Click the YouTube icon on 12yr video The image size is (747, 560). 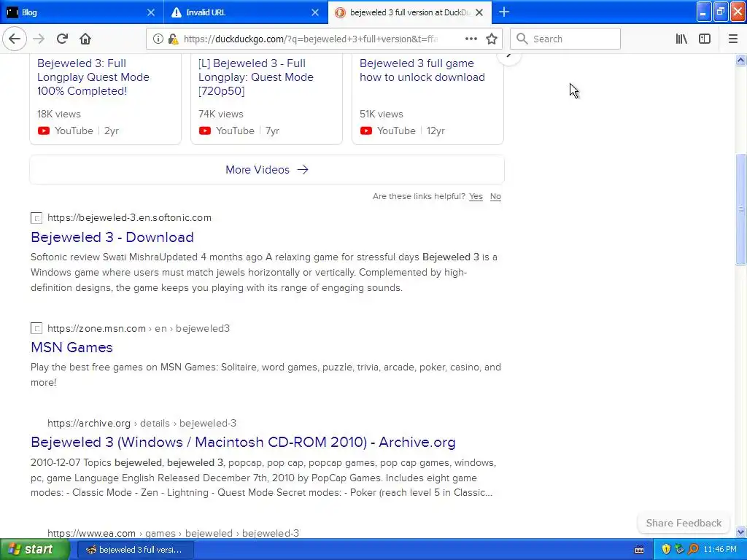tap(366, 131)
